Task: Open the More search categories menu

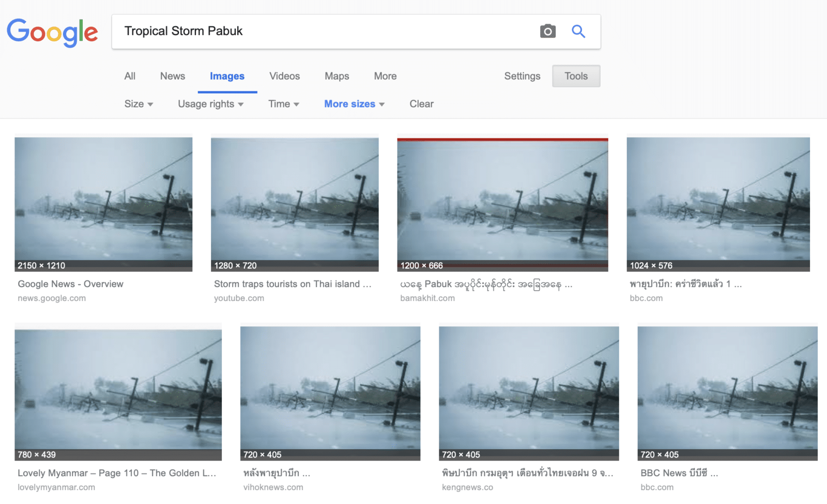Action: tap(385, 76)
